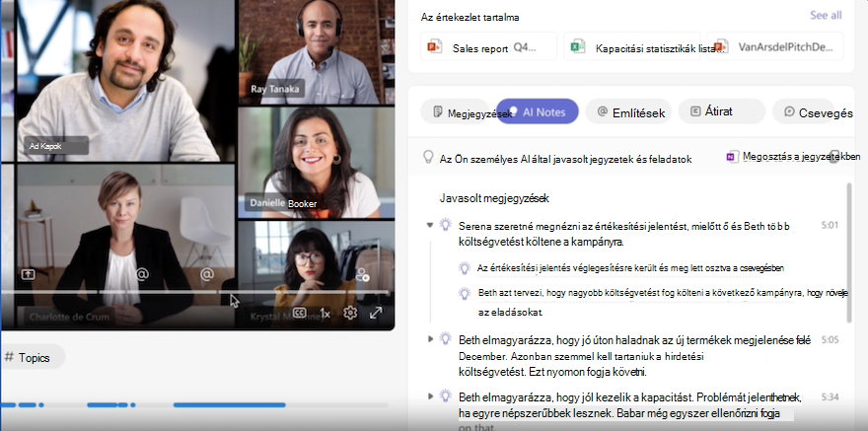Click the lightbulb icon of the kapacitást note
Screen dimensions: 868x431
(x=445, y=396)
